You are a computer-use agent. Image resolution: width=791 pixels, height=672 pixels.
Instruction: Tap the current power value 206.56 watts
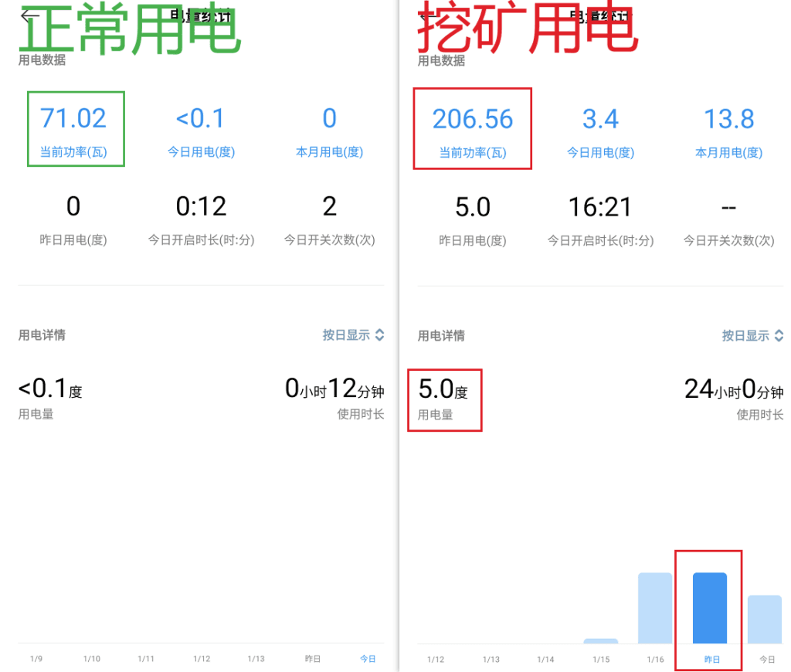472,117
